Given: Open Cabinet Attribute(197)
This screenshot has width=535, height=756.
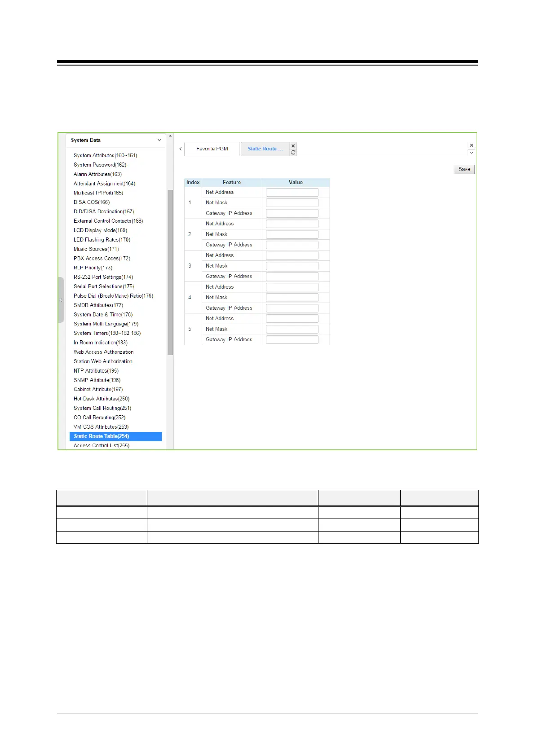Looking at the screenshot, I should [98, 390].
